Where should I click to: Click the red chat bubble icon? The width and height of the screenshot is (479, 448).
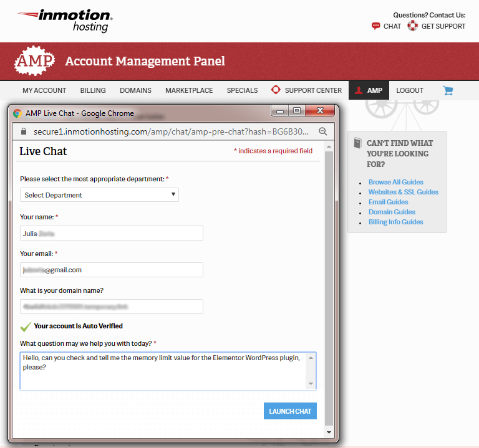click(375, 26)
